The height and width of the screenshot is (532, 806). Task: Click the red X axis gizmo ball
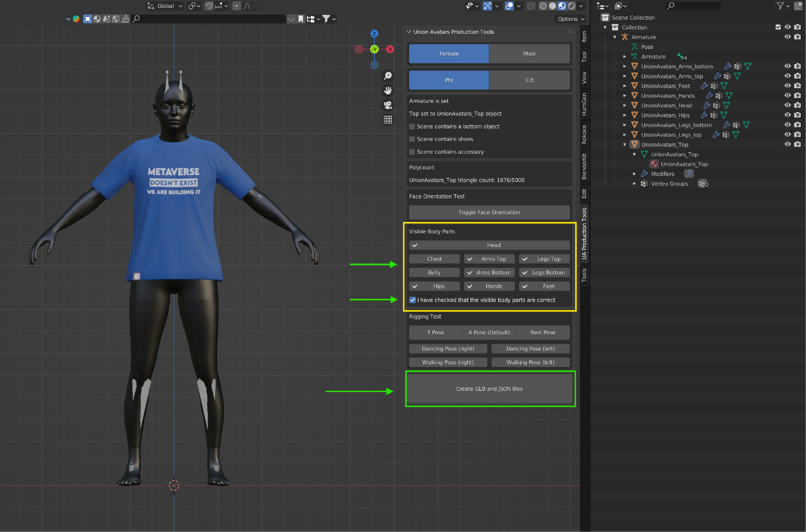tap(390, 49)
